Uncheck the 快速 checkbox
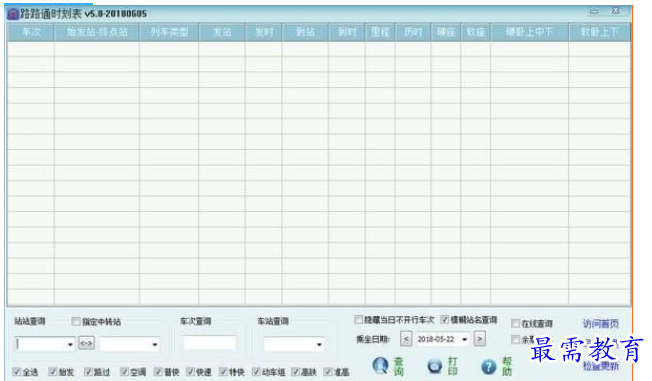This screenshot has width=652, height=381. [190, 371]
